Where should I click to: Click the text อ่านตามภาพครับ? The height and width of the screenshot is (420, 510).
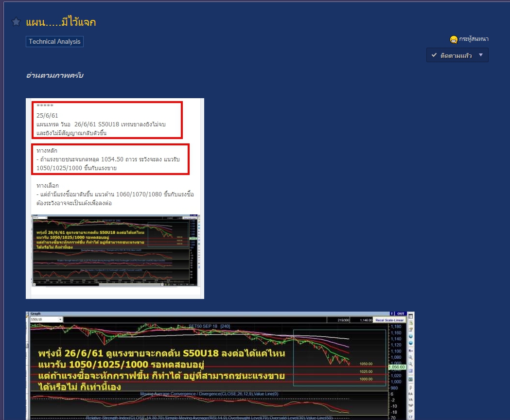(54, 75)
